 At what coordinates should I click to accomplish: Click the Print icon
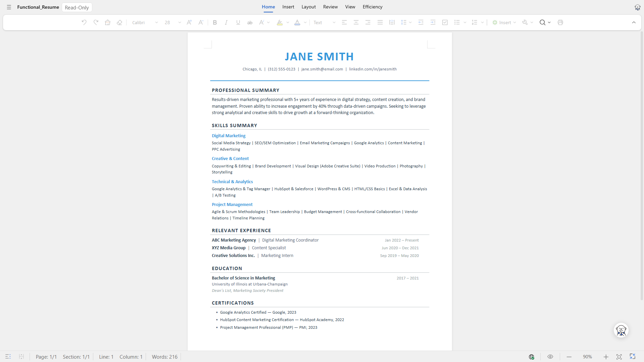pyautogui.click(x=560, y=22)
